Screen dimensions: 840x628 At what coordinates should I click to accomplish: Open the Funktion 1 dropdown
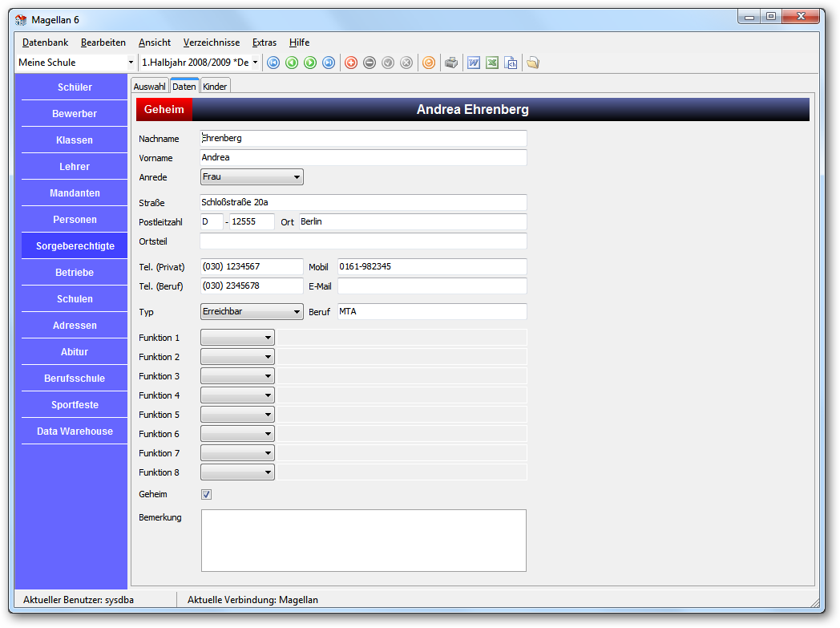237,338
